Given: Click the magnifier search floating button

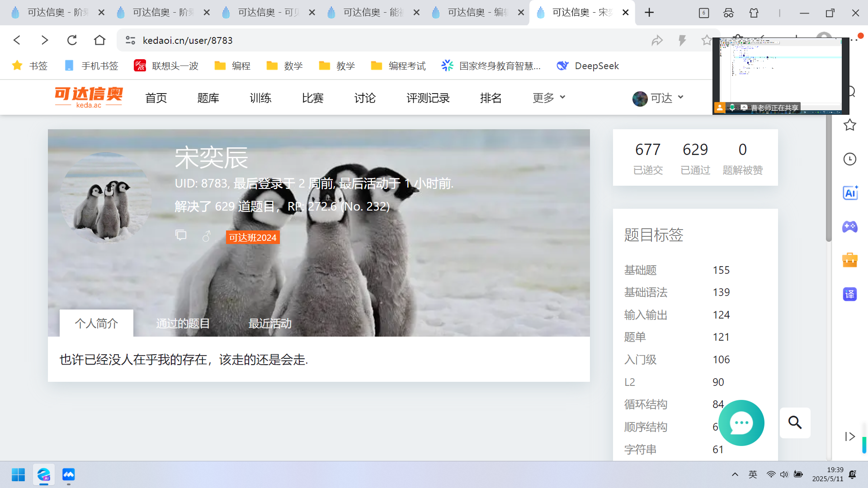Looking at the screenshot, I should 795,423.
